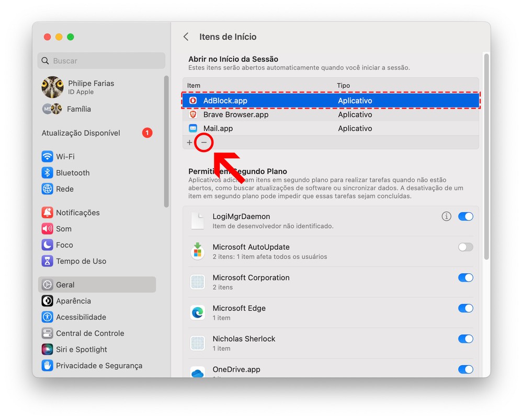Add a login item with plus button

[x=189, y=143]
